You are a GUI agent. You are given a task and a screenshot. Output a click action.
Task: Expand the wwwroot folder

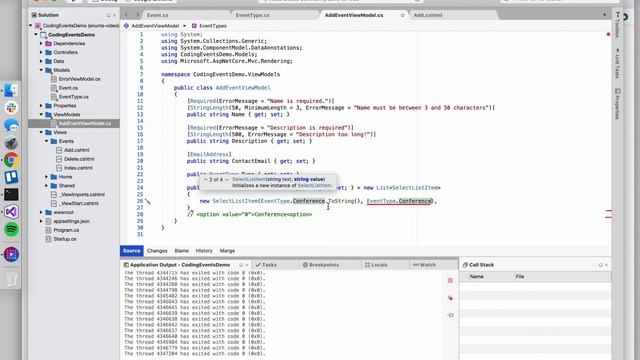point(41,212)
